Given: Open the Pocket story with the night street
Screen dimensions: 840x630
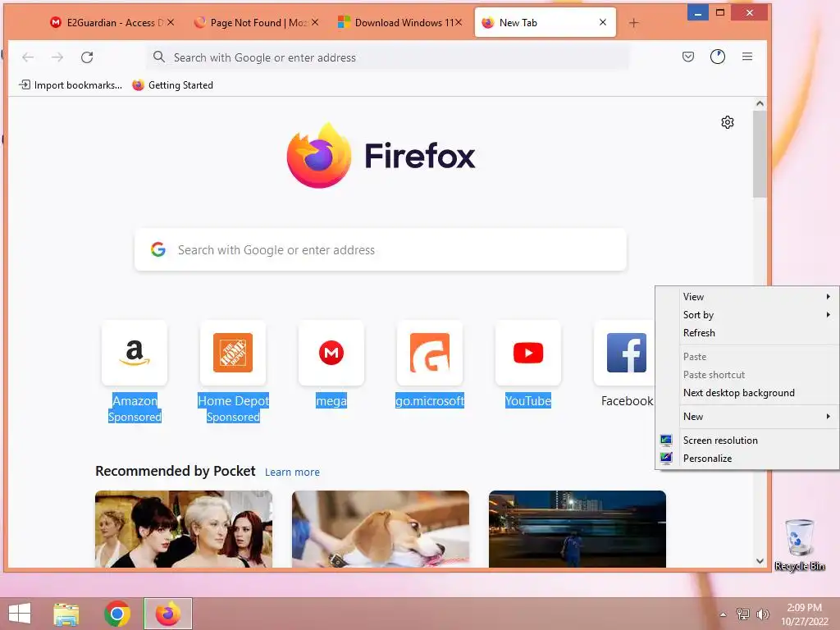Looking at the screenshot, I should pos(577,529).
